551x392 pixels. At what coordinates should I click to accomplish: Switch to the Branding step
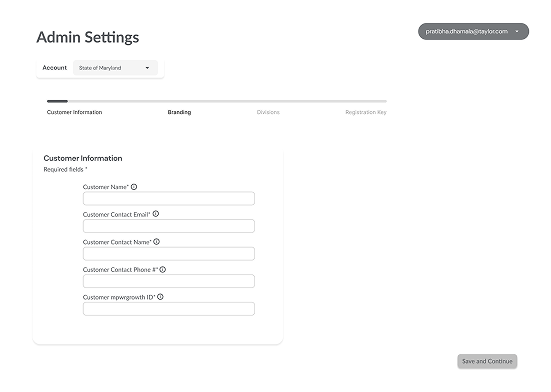[179, 112]
